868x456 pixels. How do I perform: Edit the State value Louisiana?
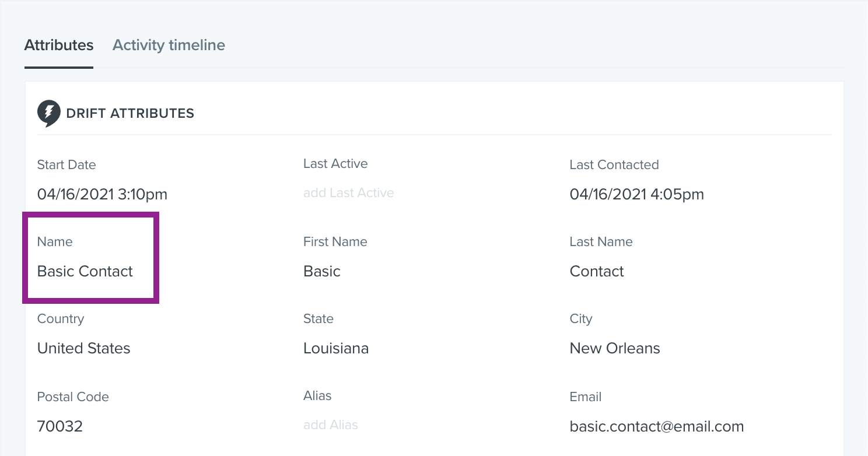336,348
